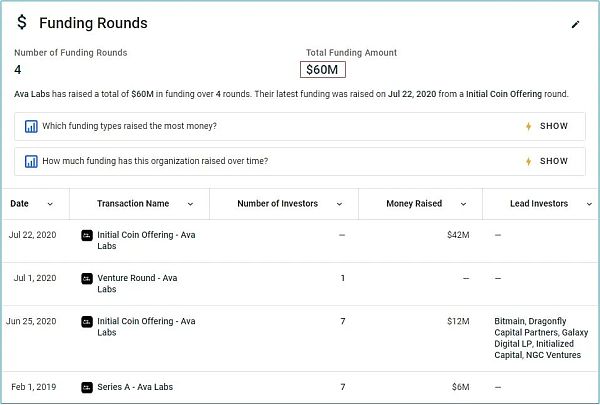
Task: Open the Date column sort dropdown
Action: [x=50, y=204]
